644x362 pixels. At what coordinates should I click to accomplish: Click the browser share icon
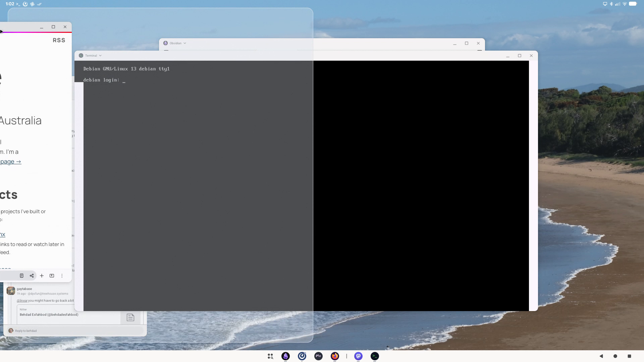pyautogui.click(x=32, y=276)
